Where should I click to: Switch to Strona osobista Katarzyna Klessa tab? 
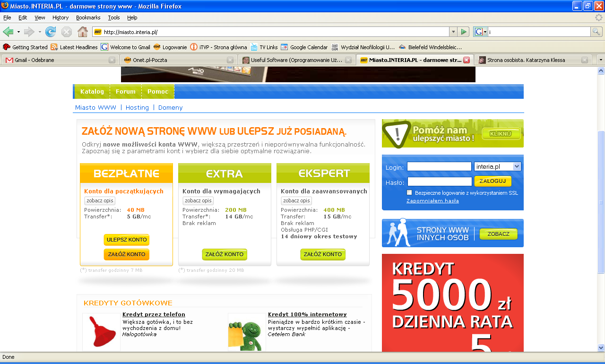point(532,60)
